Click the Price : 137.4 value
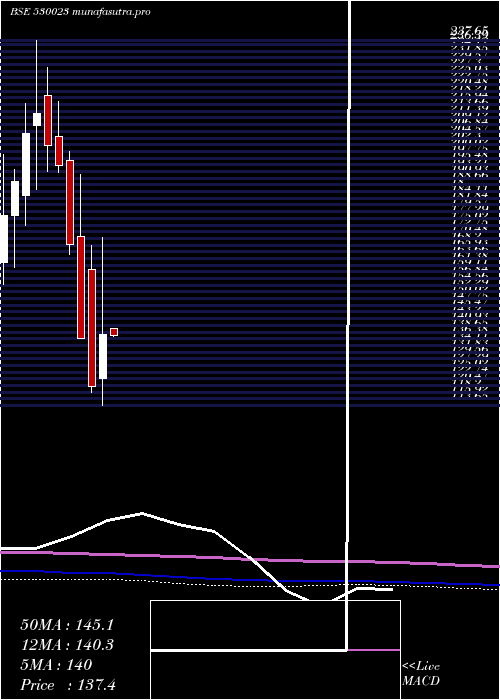The height and width of the screenshot is (700, 500). pos(68,685)
